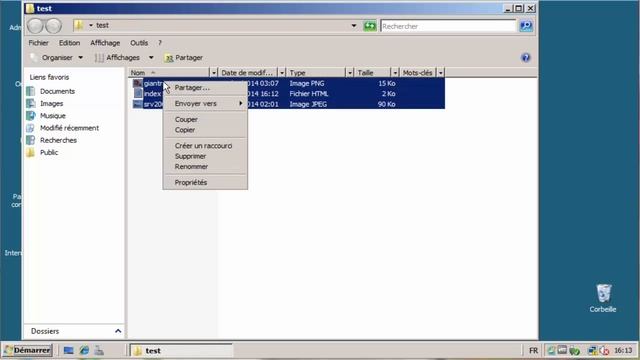The width and height of the screenshot is (640, 360).
Task: Click the 15 Ko size cell
Action: [387, 83]
